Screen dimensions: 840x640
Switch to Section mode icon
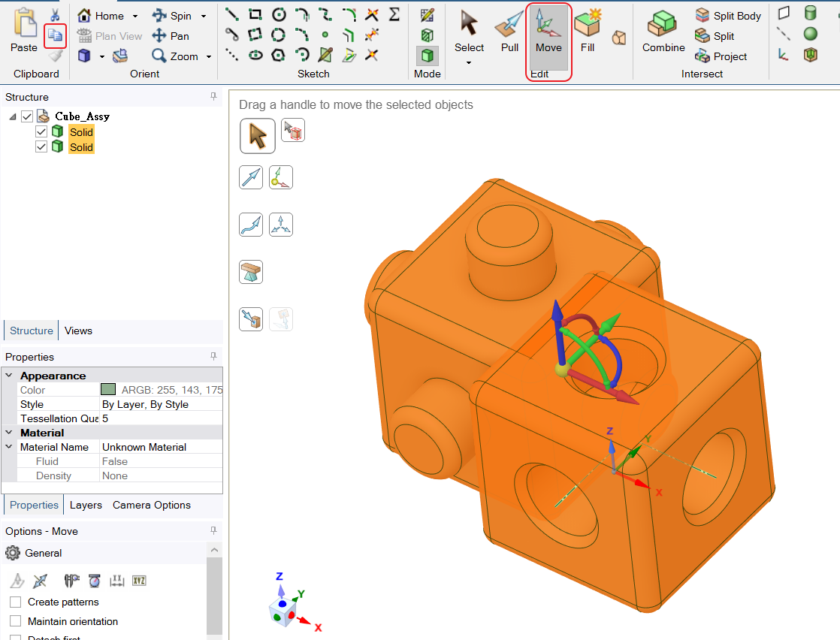428,35
